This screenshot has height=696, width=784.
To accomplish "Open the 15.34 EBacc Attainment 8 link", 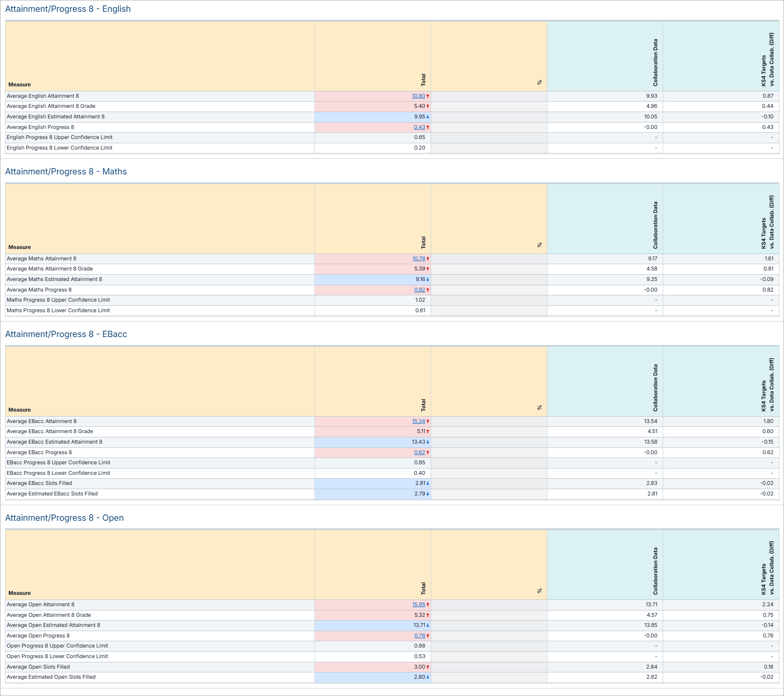I will coord(418,421).
